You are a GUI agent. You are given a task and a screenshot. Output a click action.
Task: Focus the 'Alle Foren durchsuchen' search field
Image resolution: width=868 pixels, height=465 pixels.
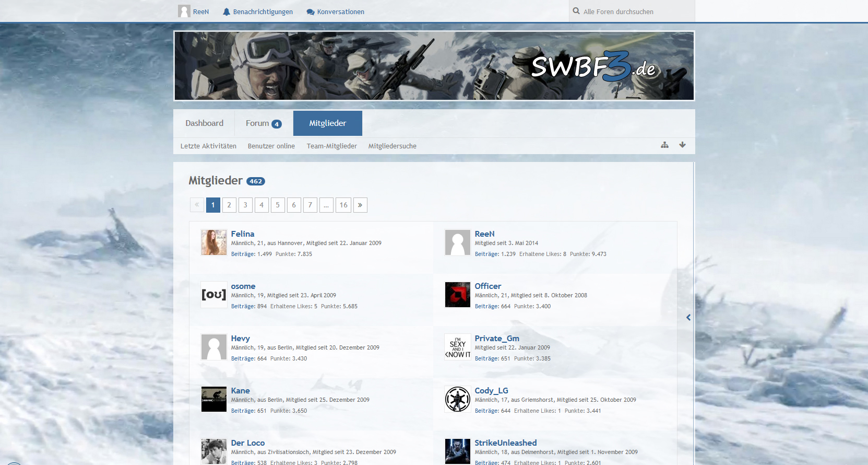pos(632,11)
